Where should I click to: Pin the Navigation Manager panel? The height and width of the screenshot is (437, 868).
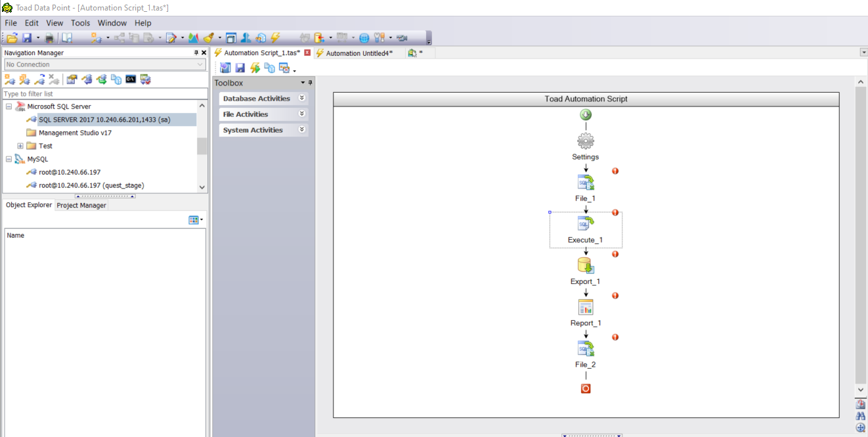click(196, 53)
